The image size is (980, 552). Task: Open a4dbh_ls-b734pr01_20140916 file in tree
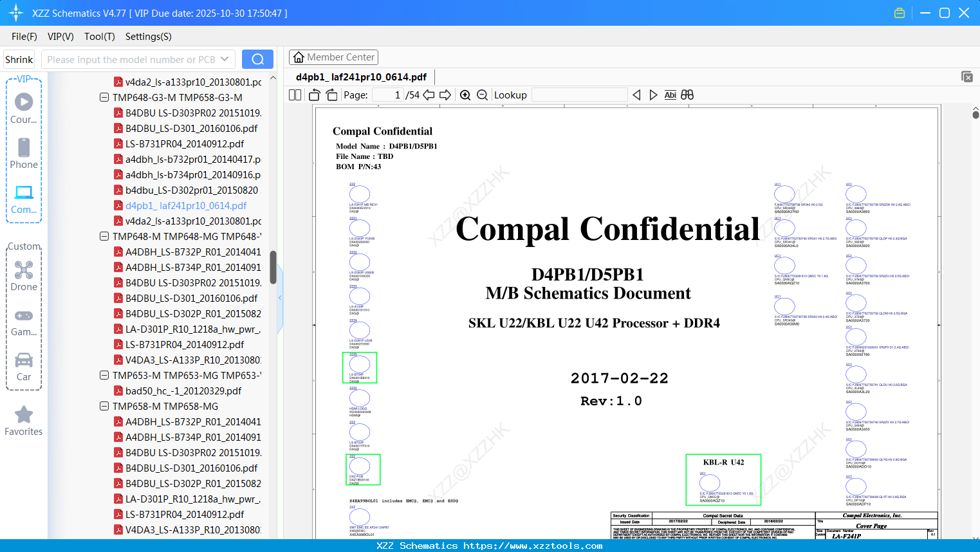pyautogui.click(x=187, y=174)
